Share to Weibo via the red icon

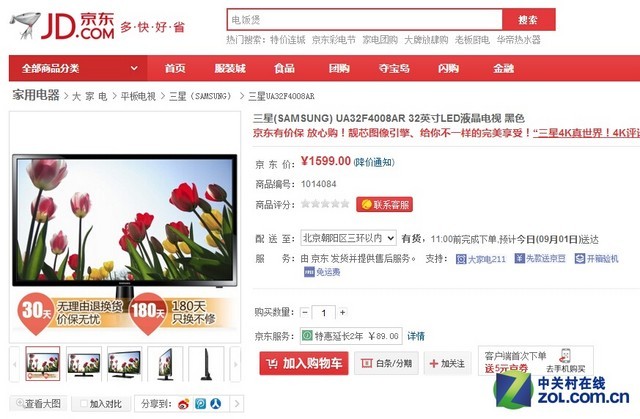point(184,404)
